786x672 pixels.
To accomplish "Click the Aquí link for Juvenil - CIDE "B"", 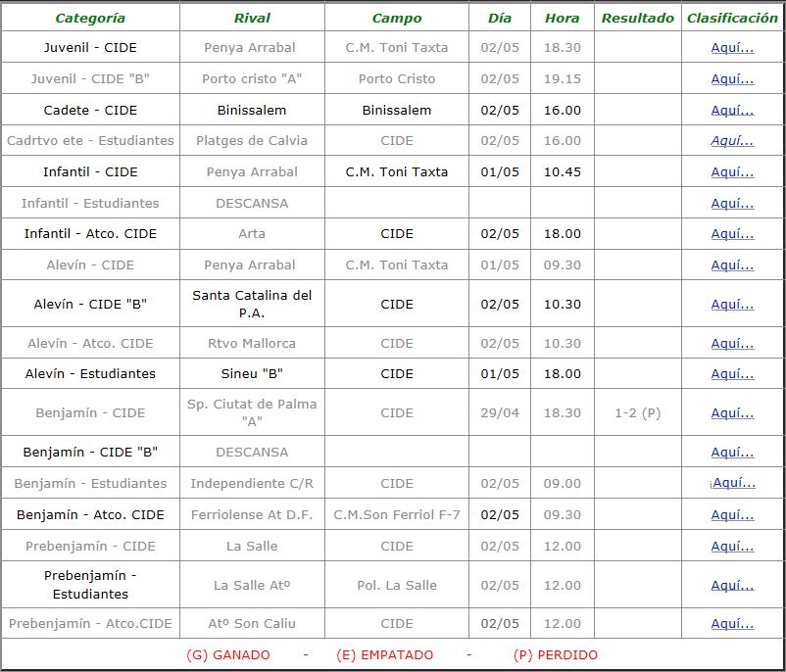I will tap(732, 78).
